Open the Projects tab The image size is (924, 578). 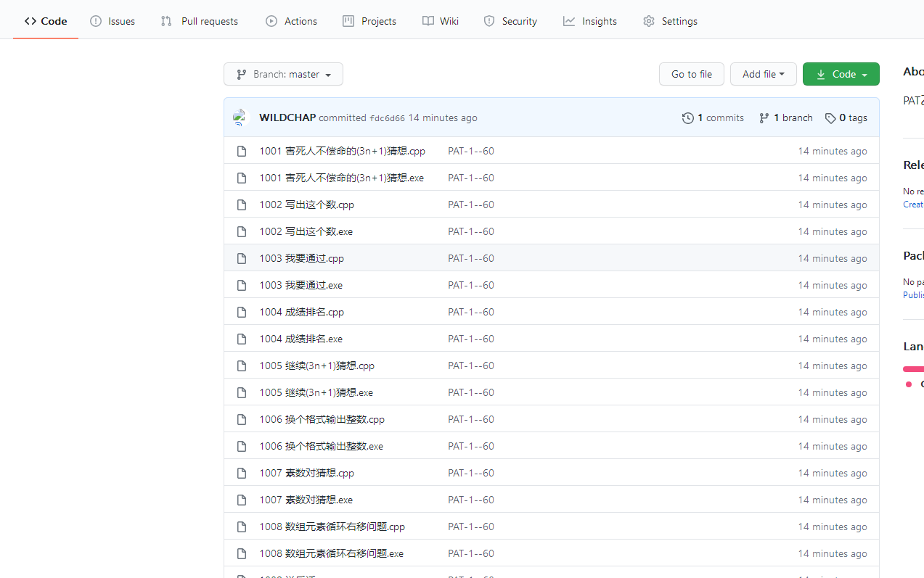point(369,21)
